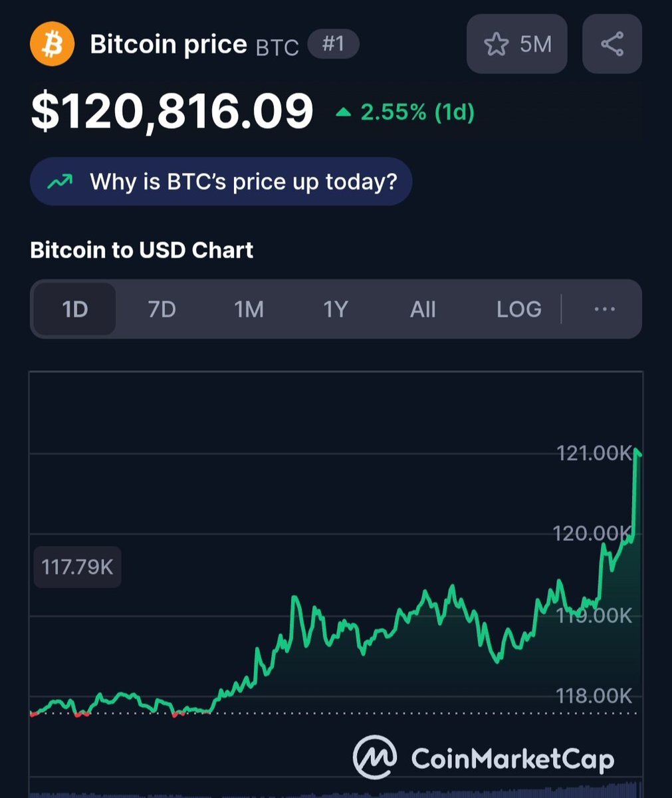Switch chart to 1Y range
The image size is (672, 798).
point(336,309)
